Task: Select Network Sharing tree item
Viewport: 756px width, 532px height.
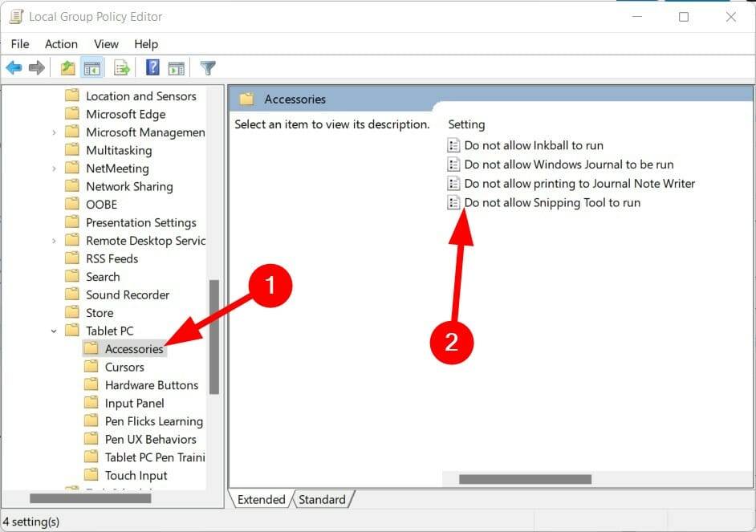Action: tap(129, 186)
